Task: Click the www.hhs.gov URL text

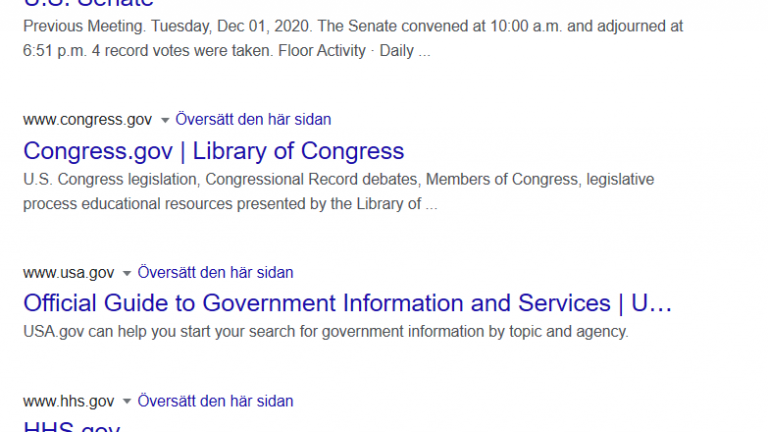Action: click(x=69, y=402)
